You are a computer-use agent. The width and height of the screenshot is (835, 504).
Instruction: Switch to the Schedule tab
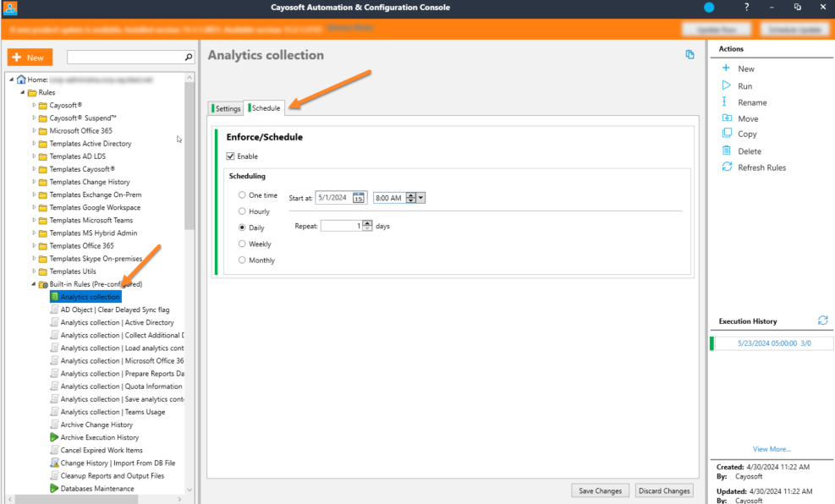pos(264,107)
